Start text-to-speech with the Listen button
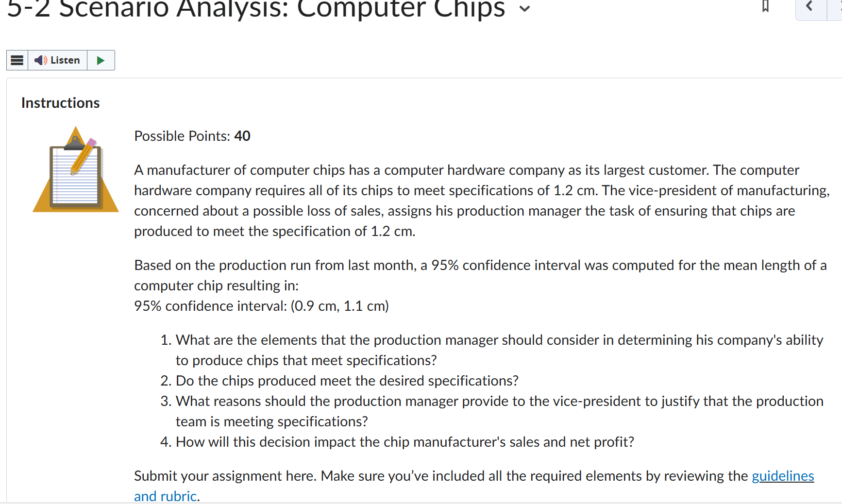The height and width of the screenshot is (504, 842). tap(58, 60)
